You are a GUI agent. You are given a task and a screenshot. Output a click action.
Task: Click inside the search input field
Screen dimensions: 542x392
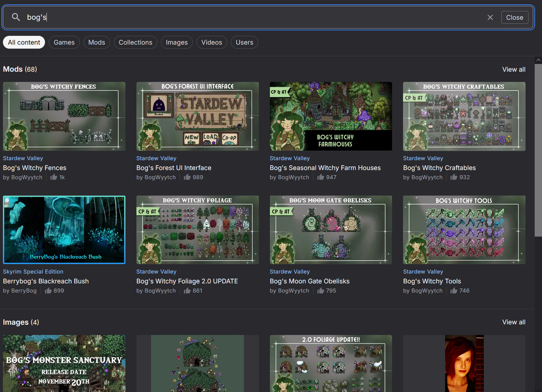tap(256, 18)
